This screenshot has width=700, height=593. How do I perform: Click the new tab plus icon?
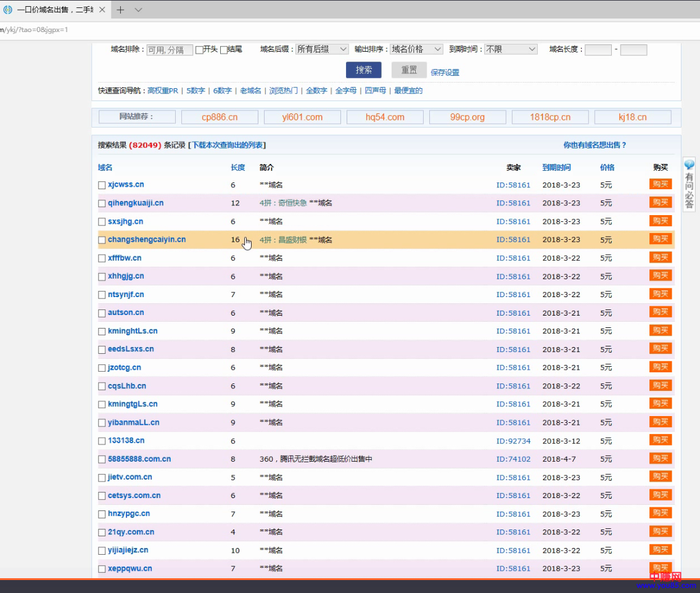click(x=120, y=10)
